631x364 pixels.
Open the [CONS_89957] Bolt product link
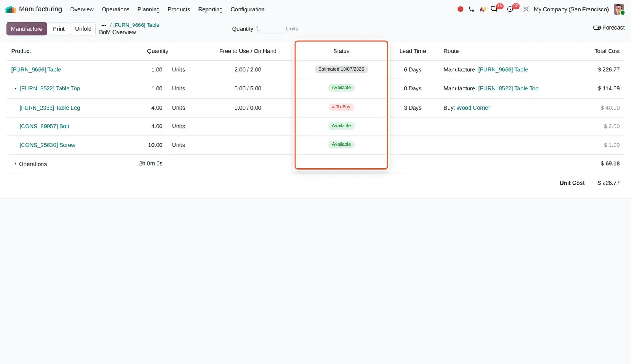pos(44,126)
